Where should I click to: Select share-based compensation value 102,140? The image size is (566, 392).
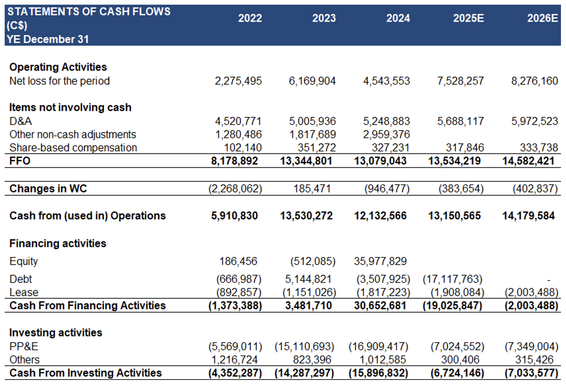(x=243, y=148)
